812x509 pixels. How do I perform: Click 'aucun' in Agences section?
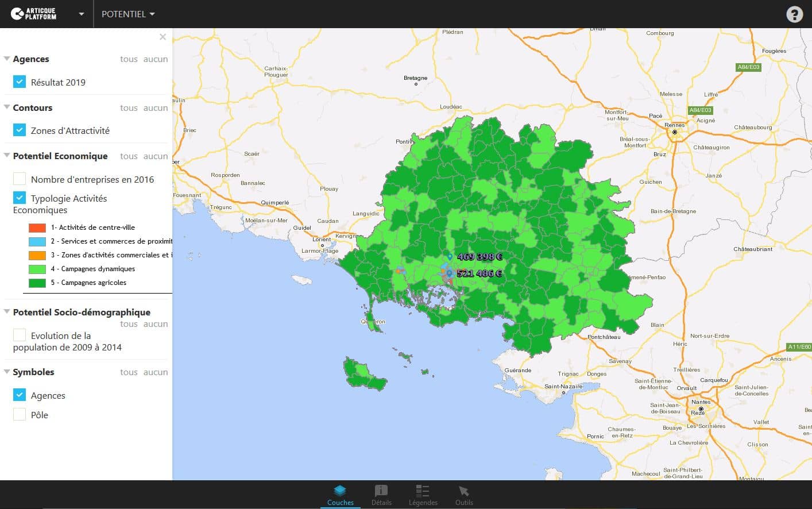pyautogui.click(x=156, y=59)
